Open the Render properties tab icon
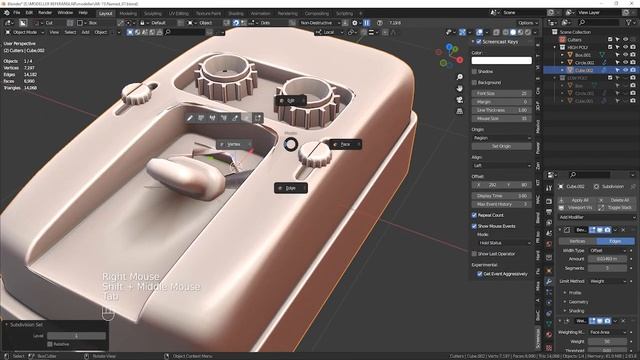 click(x=549, y=201)
